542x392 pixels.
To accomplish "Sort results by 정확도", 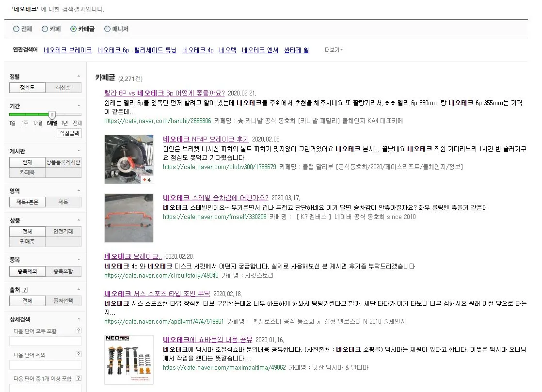I will [27, 88].
